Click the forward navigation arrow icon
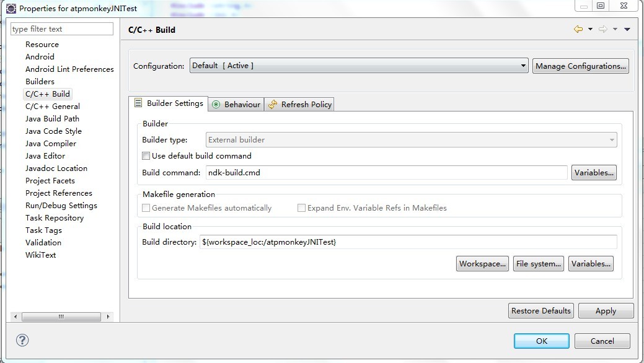This screenshot has width=644, height=363. (x=603, y=29)
